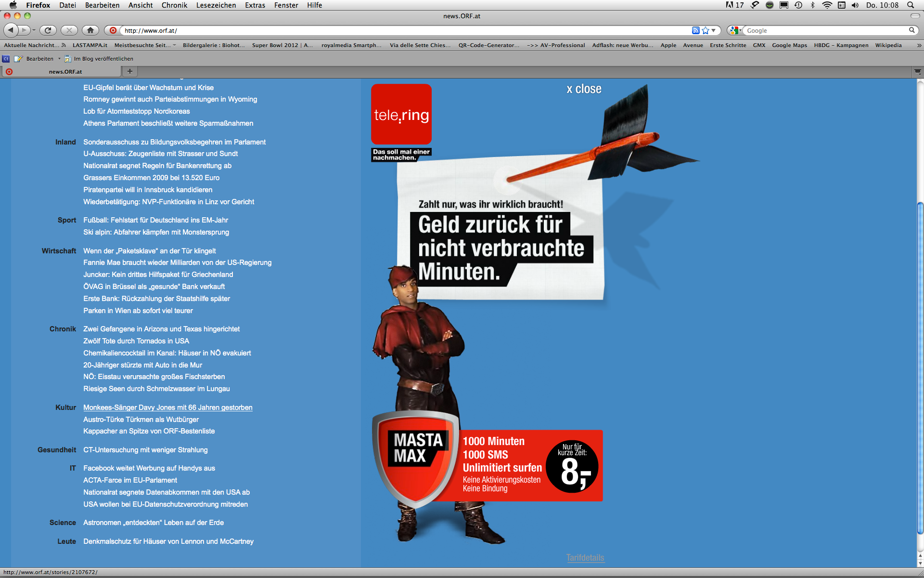Click the Im Blog veröffentlichen icon
Screen dimensions: 924x578
[x=68, y=59]
